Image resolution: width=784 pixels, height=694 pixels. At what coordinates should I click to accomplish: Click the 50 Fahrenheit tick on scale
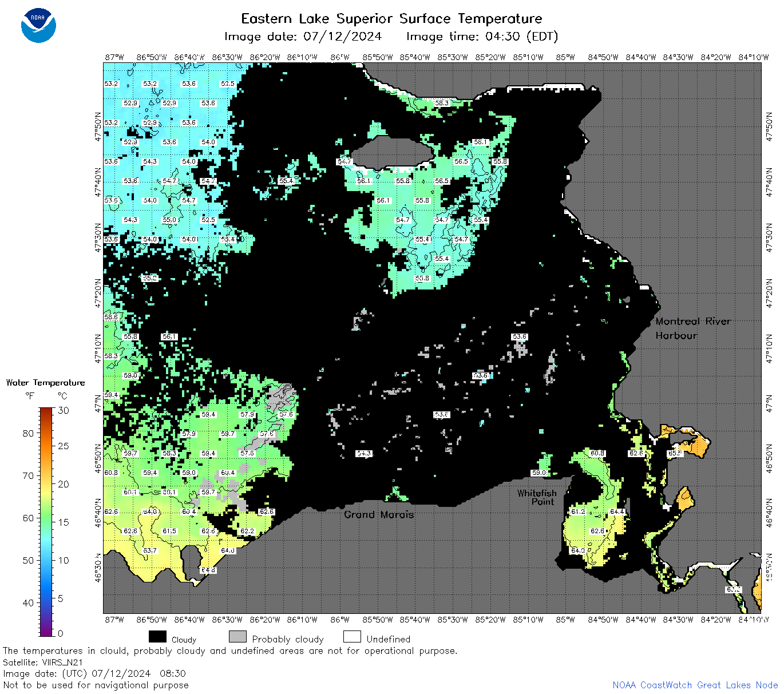29,560
